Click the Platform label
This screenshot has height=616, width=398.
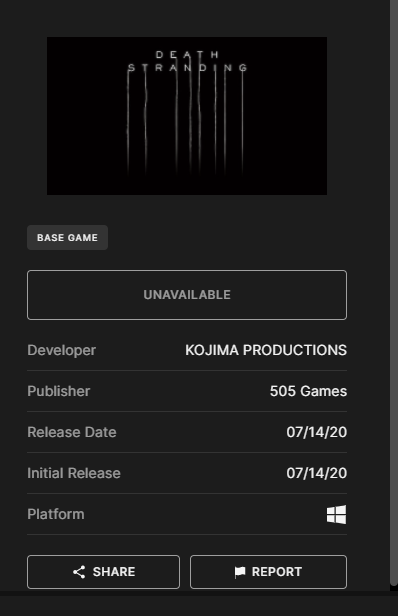tap(56, 514)
